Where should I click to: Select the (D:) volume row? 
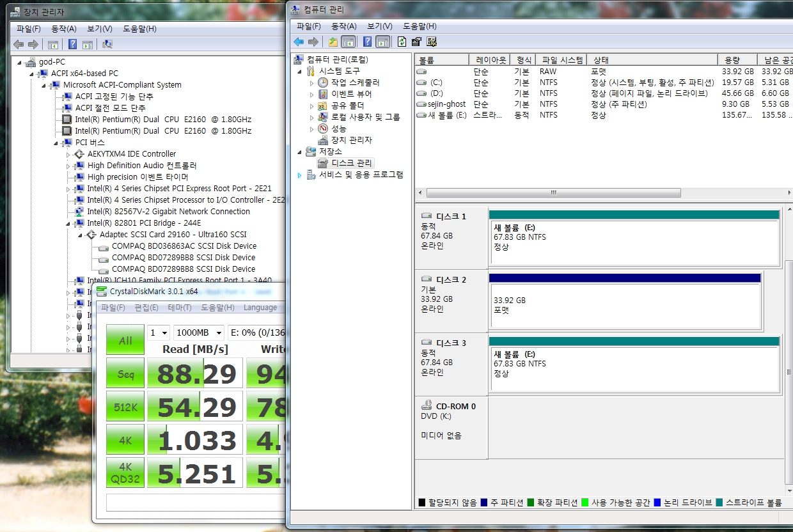[x=604, y=93]
